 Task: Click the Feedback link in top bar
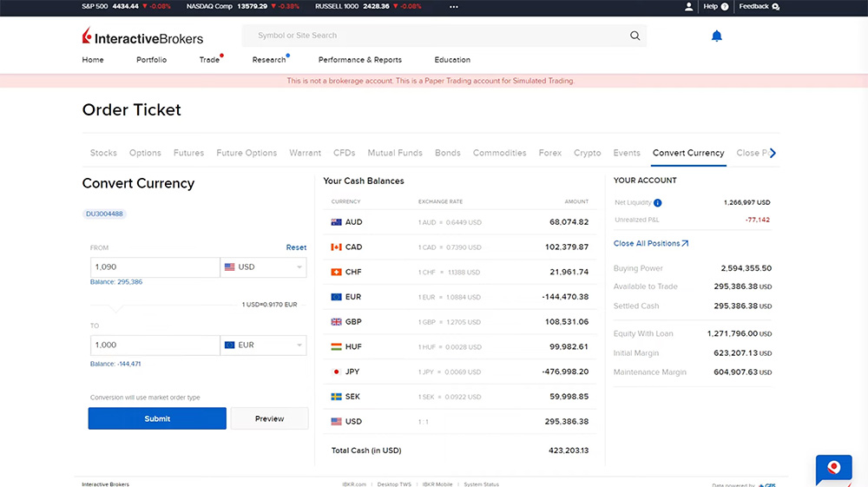tap(754, 7)
